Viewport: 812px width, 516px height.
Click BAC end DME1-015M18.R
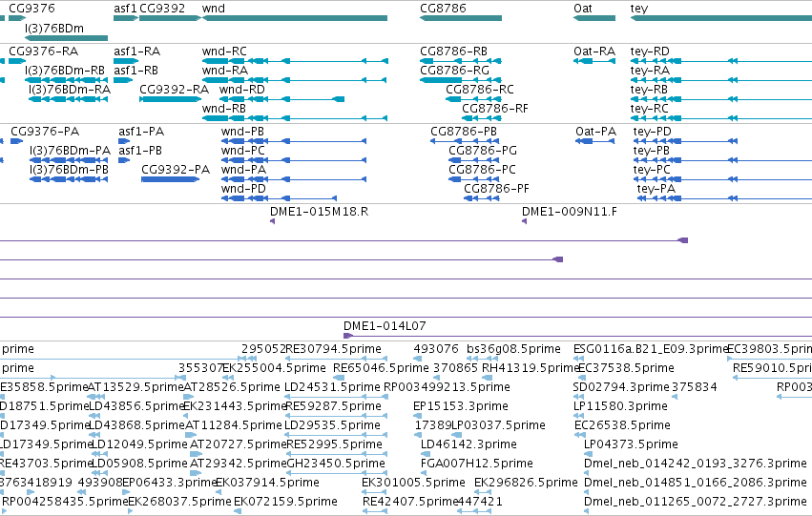319,212
